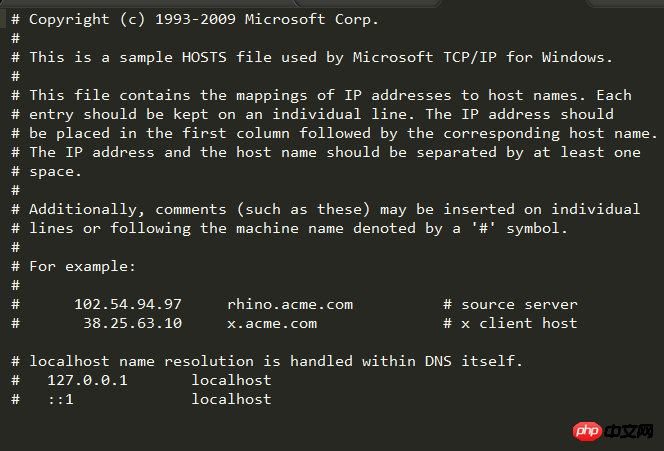Click the IP address 102.54.94.97
The image size is (664, 451).
coord(128,305)
